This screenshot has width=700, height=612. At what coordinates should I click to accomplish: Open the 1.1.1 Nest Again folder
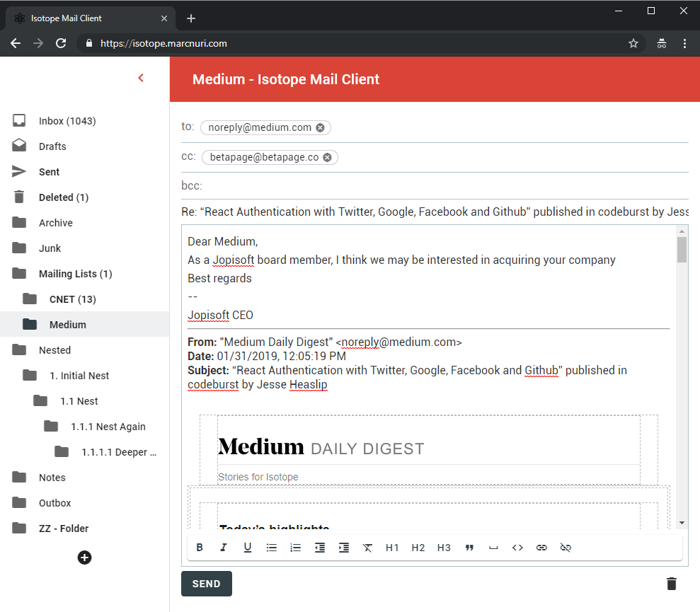84,427
